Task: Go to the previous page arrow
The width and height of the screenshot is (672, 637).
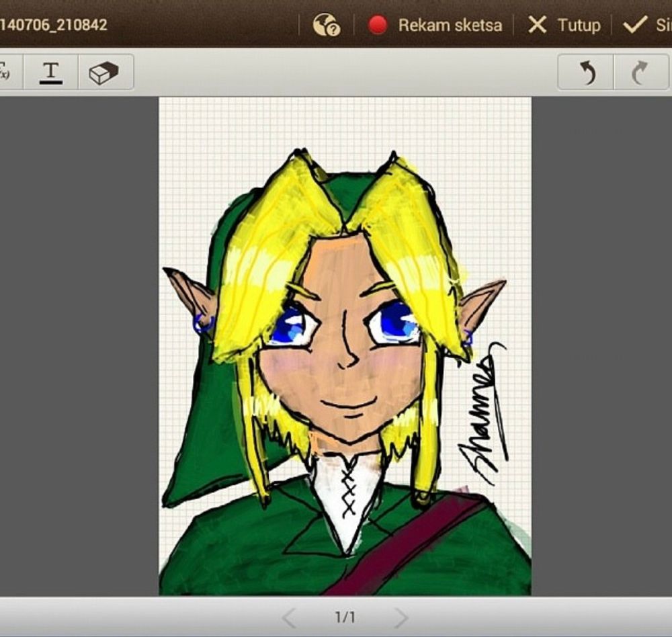Action: (289, 618)
